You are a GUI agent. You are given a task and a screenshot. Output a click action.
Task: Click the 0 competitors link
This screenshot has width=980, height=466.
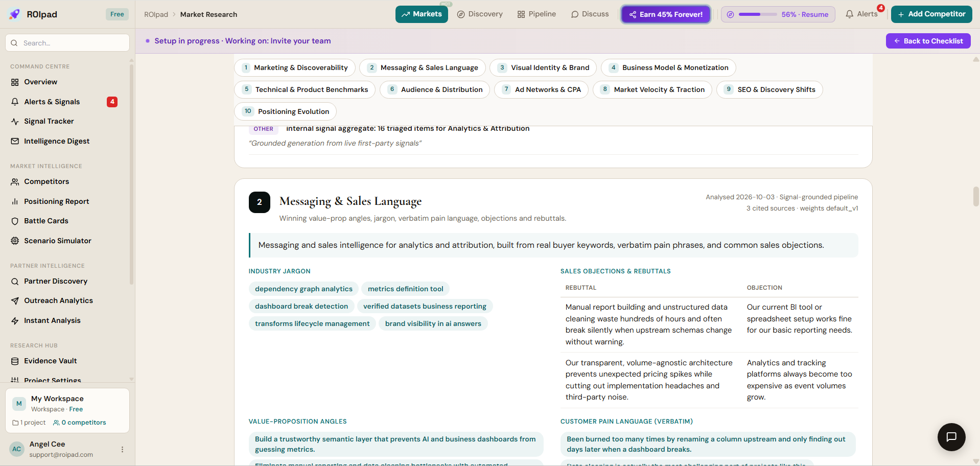tap(80, 423)
